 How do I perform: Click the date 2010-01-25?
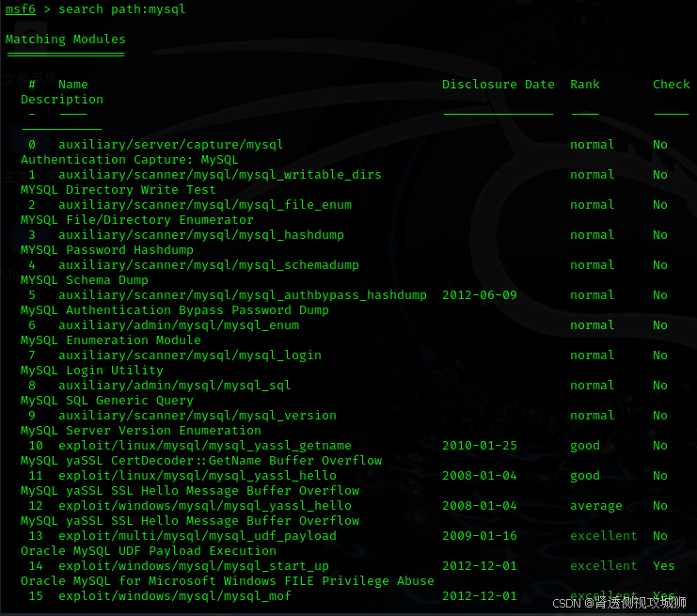pyautogui.click(x=479, y=446)
